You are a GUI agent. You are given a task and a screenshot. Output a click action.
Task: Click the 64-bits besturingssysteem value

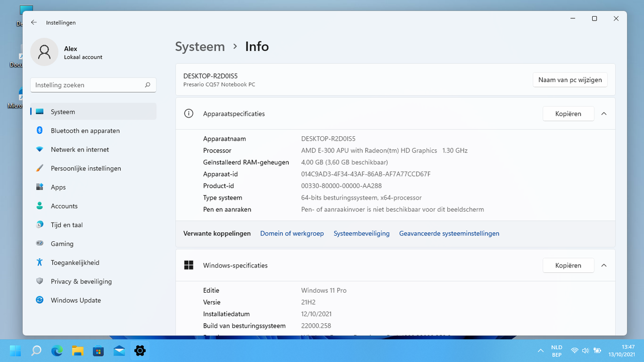[361, 198]
